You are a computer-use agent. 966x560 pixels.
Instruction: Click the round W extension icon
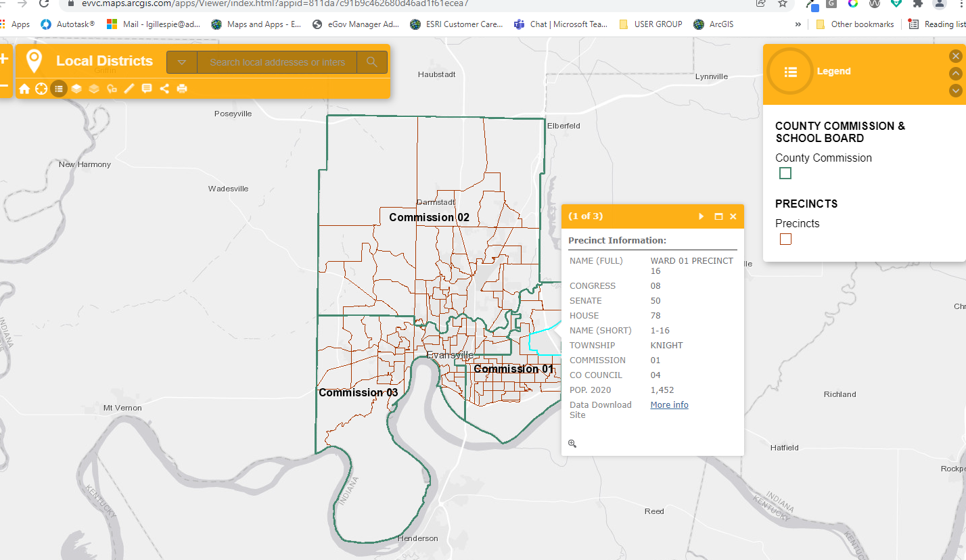point(875,3)
